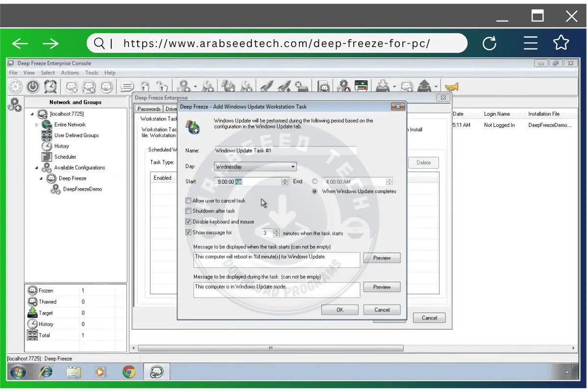
Task: Open the Actions menu
Action: pyautogui.click(x=70, y=73)
